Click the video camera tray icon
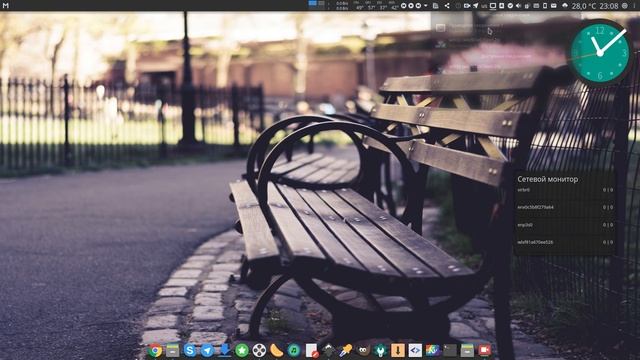 point(467,6)
